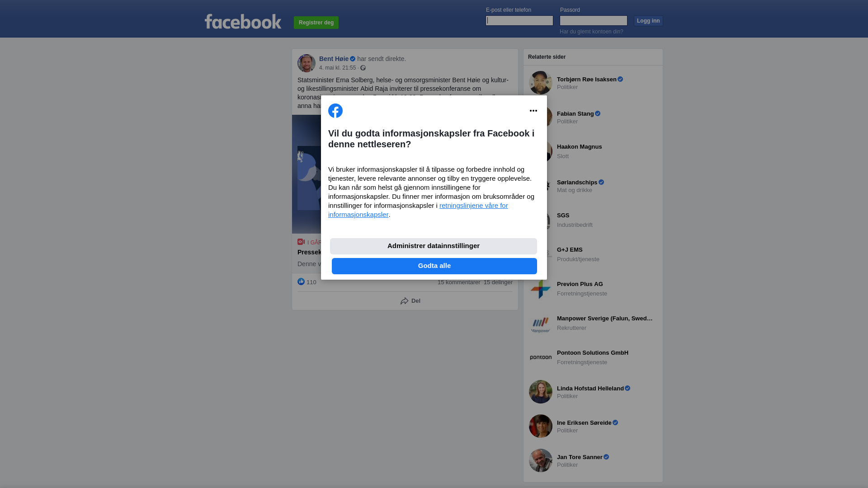This screenshot has height=488, width=868.
Task: Click Godta alle button
Action: click(434, 266)
